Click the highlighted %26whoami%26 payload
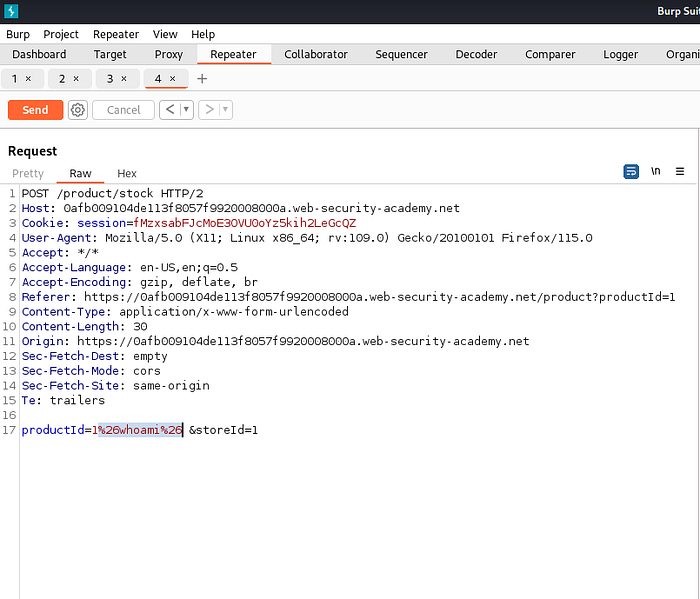The image size is (700, 599). pos(140,430)
